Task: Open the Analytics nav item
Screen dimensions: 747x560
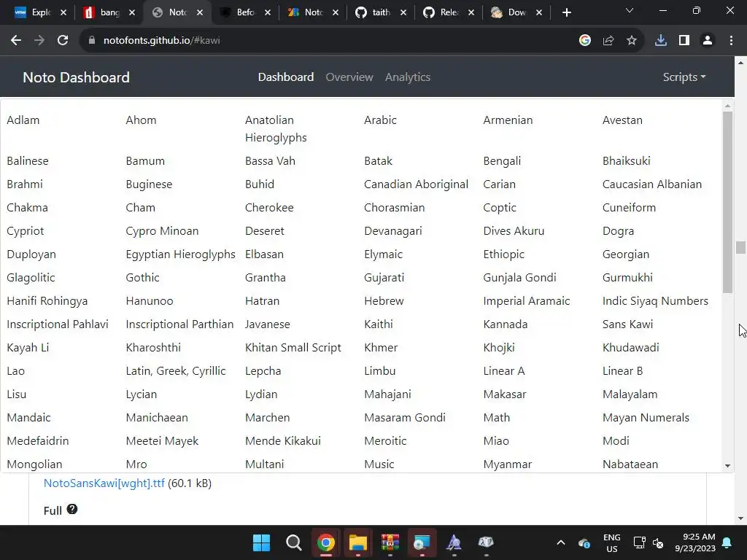Action: (x=408, y=77)
